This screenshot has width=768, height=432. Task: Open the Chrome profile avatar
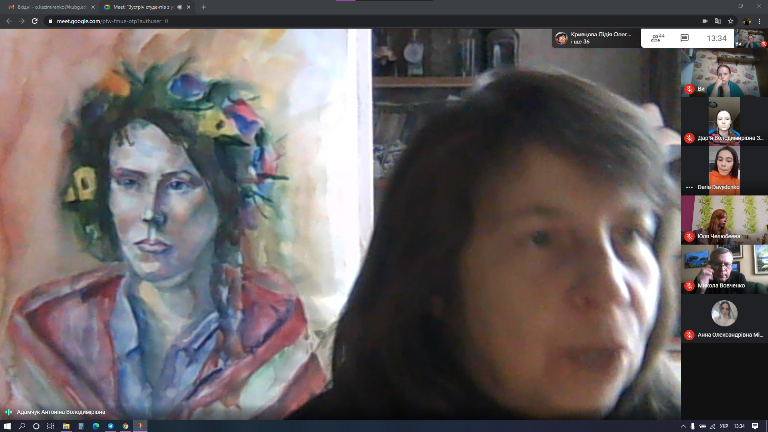pos(746,21)
